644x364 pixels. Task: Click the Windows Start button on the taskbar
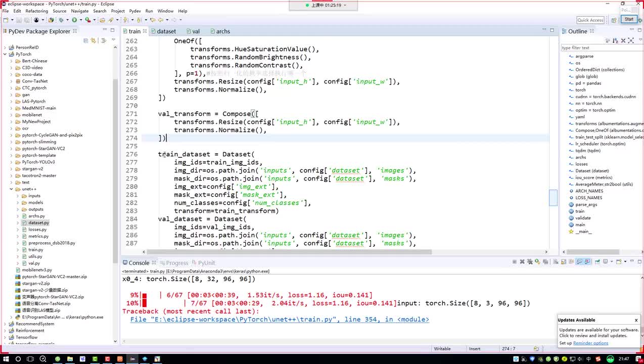pyautogui.click(x=6, y=358)
